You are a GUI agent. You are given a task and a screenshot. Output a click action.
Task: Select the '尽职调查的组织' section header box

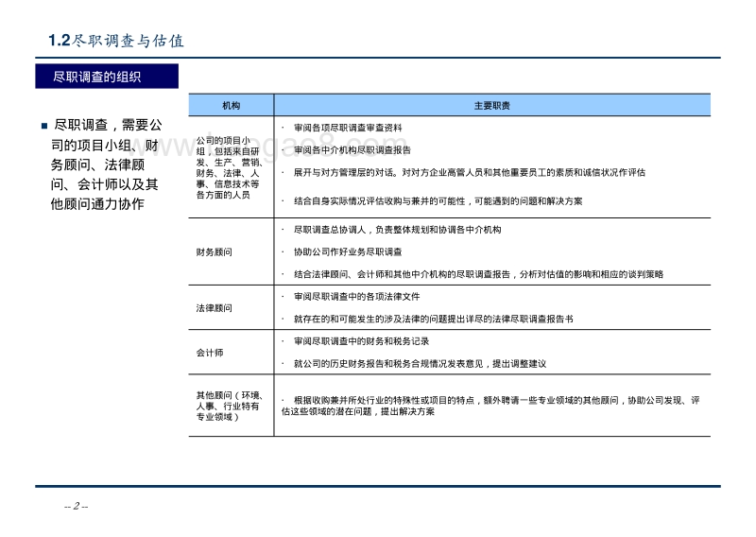click(107, 77)
